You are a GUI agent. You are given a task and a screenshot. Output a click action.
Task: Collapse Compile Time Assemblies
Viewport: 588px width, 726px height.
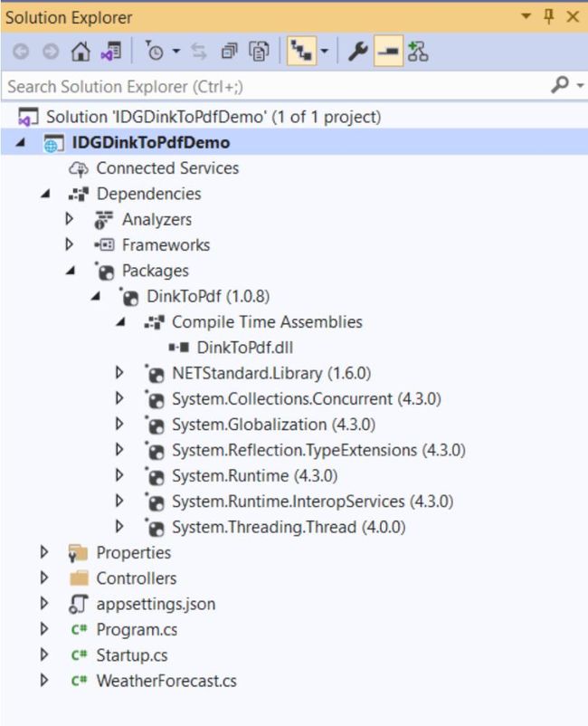120,322
